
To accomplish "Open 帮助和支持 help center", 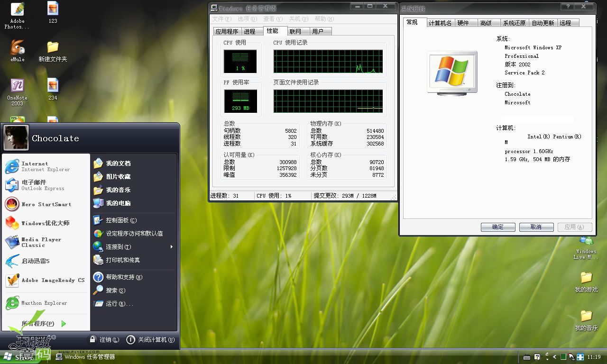I will tap(134, 277).
